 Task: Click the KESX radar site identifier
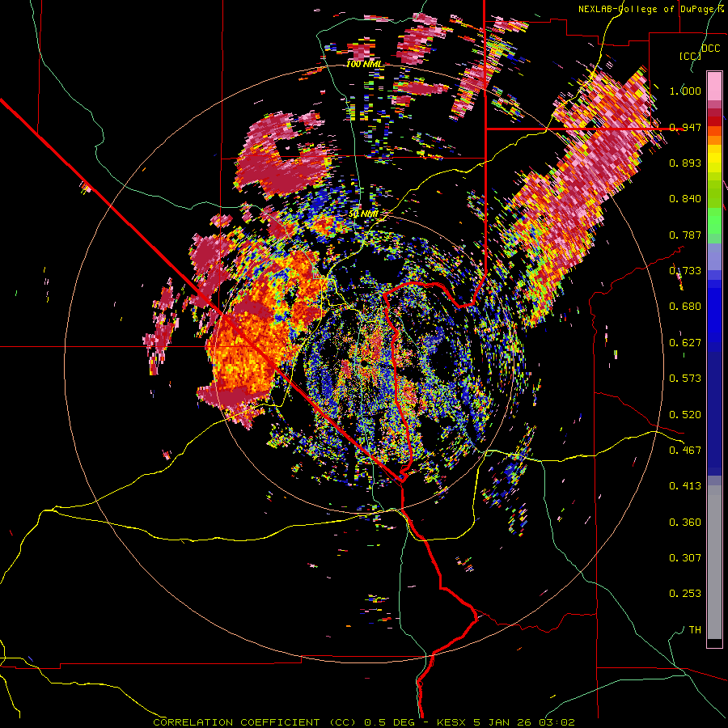coord(453,722)
